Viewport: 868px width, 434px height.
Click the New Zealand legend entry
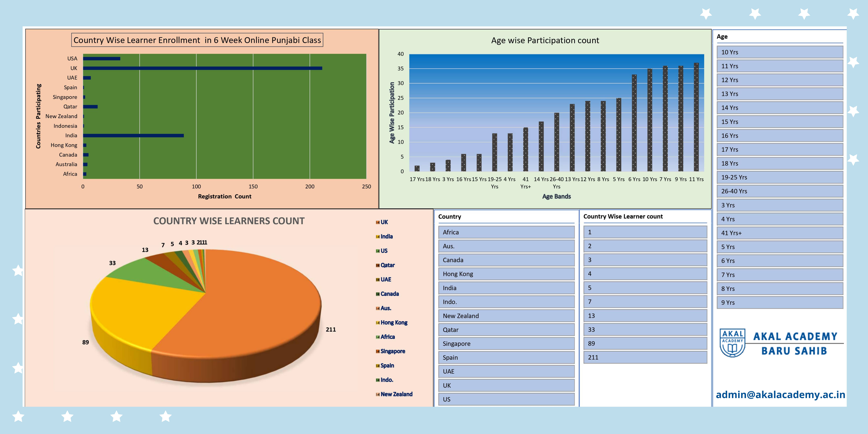point(396,394)
